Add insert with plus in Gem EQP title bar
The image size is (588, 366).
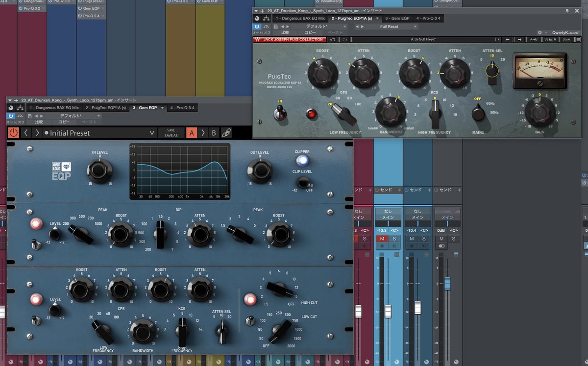tap(16, 99)
